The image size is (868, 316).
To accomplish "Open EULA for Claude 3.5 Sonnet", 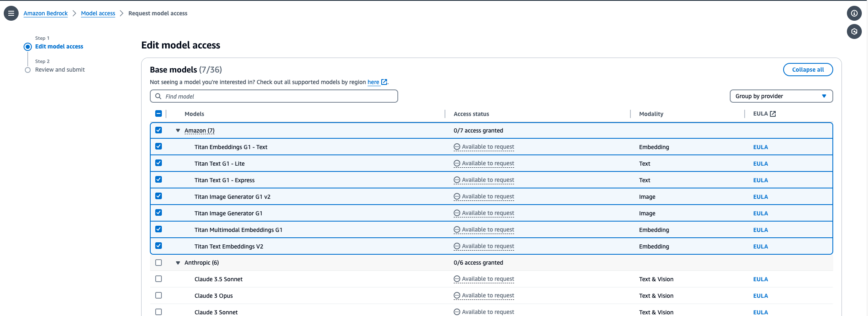I will (x=760, y=279).
